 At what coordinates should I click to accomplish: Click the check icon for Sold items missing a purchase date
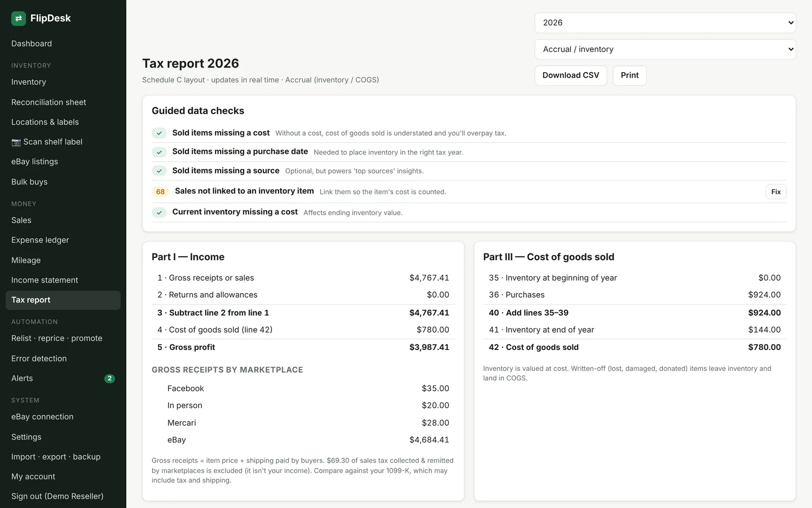(159, 152)
